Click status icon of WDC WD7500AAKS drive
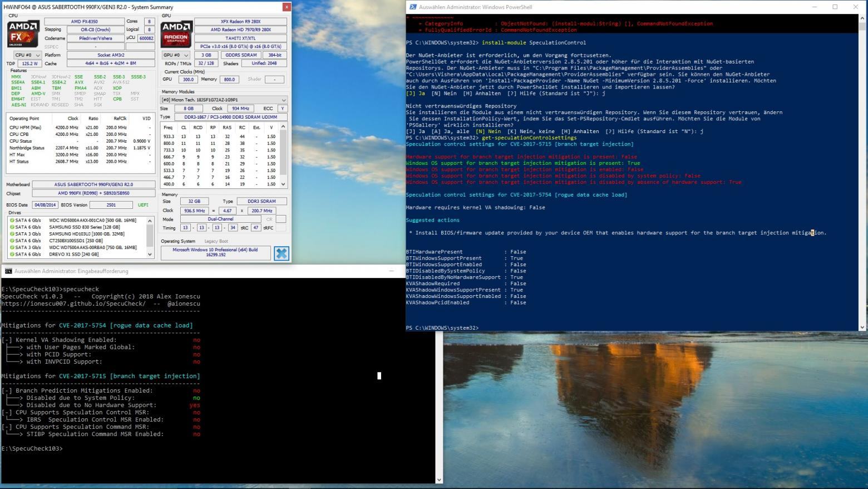Viewport: 868px width, 489px height. point(12,247)
